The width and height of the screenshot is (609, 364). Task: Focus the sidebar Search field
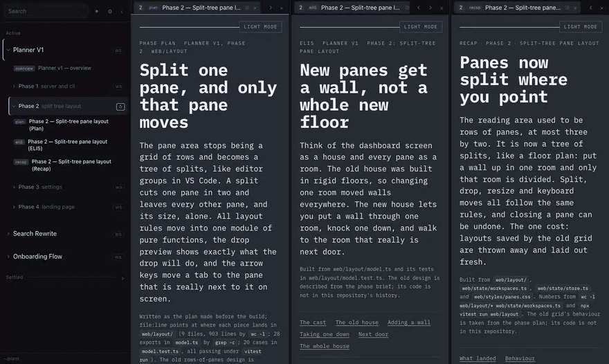(x=46, y=11)
